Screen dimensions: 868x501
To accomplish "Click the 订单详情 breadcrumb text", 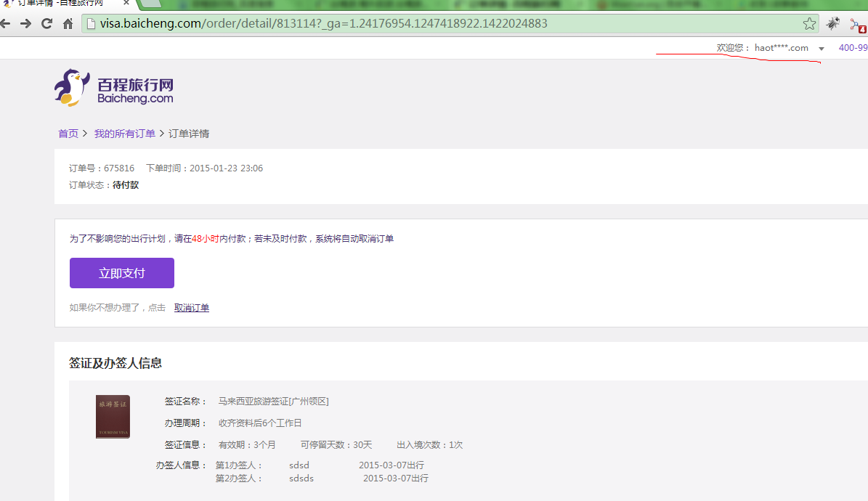I will coord(189,134).
